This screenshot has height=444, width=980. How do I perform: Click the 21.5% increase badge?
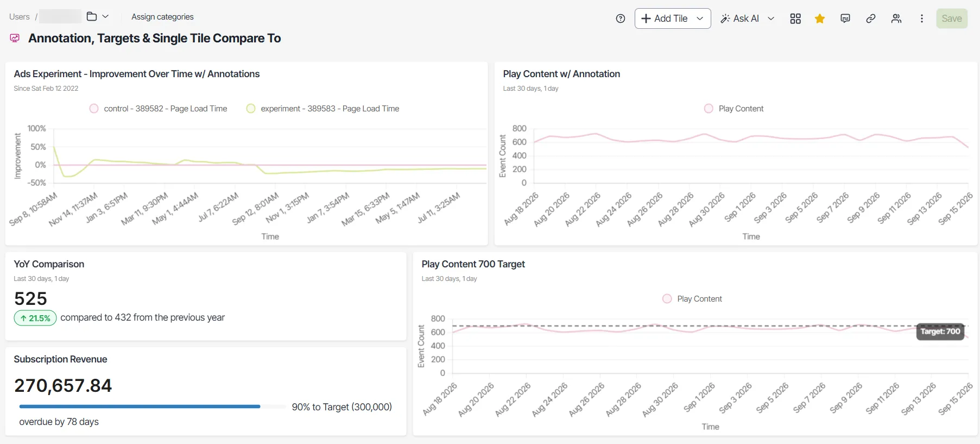(35, 318)
